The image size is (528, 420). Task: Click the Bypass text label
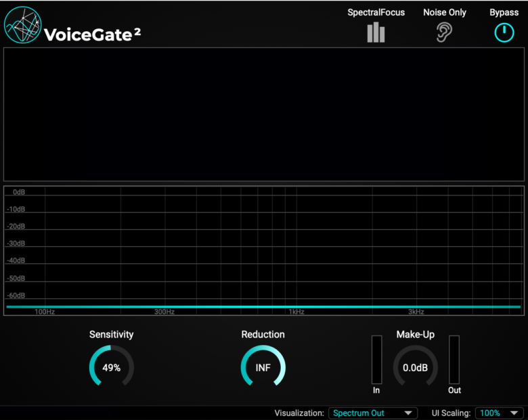click(x=504, y=12)
